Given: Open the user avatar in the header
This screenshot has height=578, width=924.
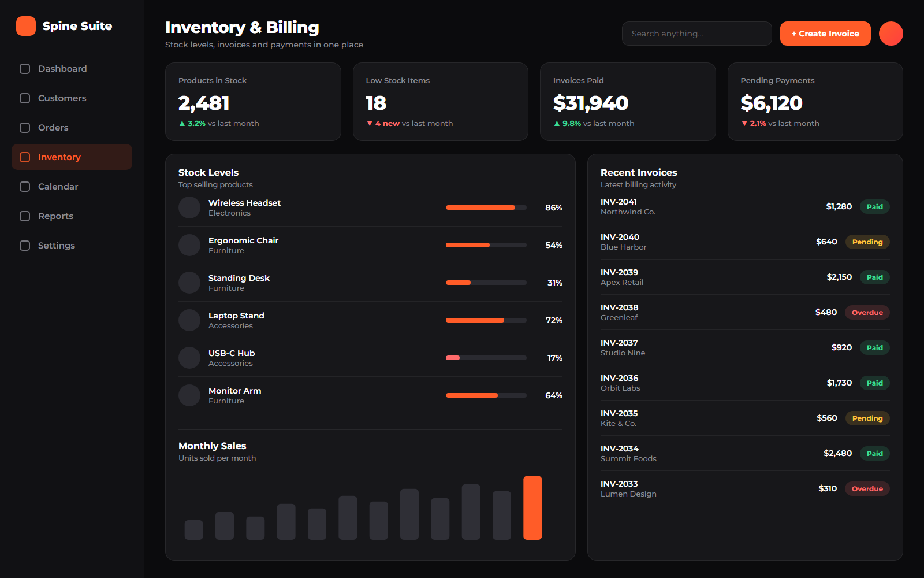Looking at the screenshot, I should 891,34.
